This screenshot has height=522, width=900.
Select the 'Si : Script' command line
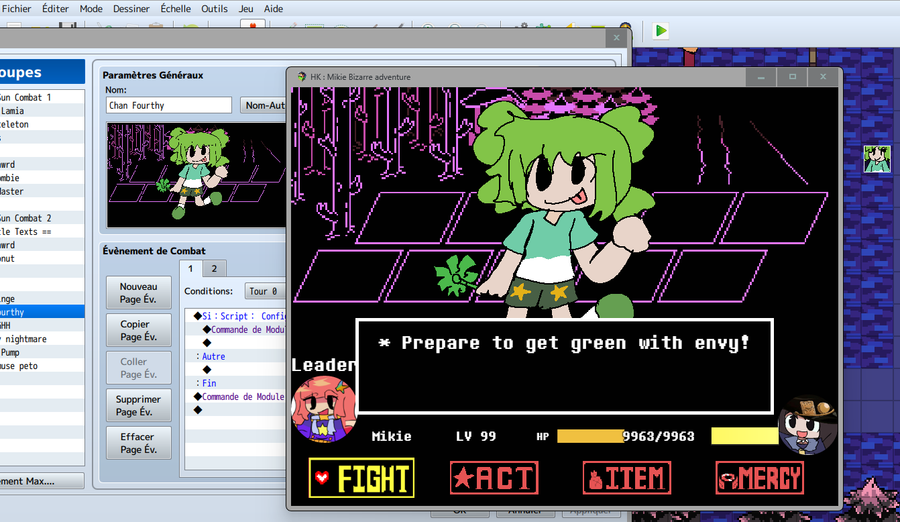coord(236,316)
